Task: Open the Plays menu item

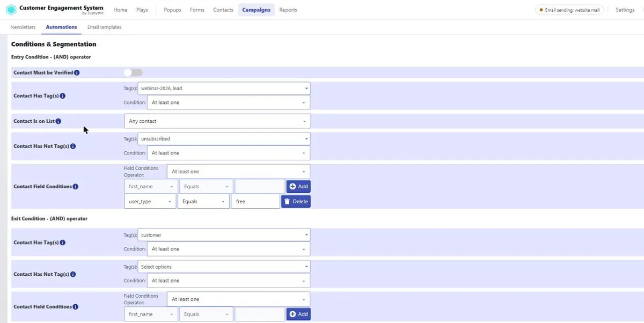Action: tap(142, 10)
